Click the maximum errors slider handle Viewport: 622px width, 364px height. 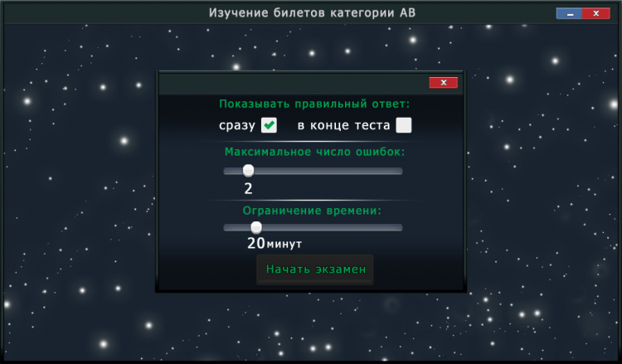pyautogui.click(x=248, y=171)
